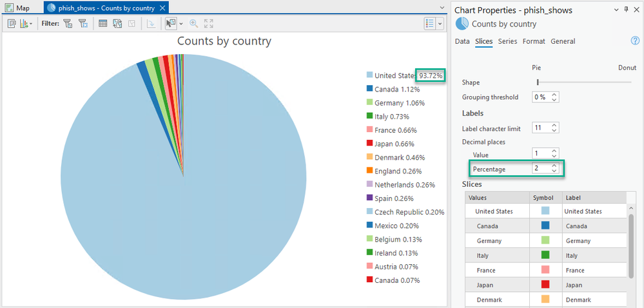
Task: Click the France symbol swatch in Slices table
Action: (545, 270)
